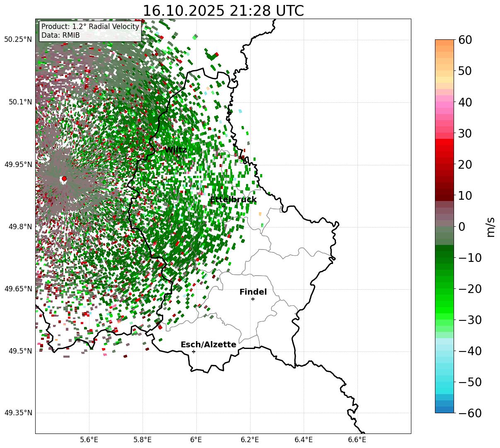Click the longitude label 6°E

tap(196, 440)
